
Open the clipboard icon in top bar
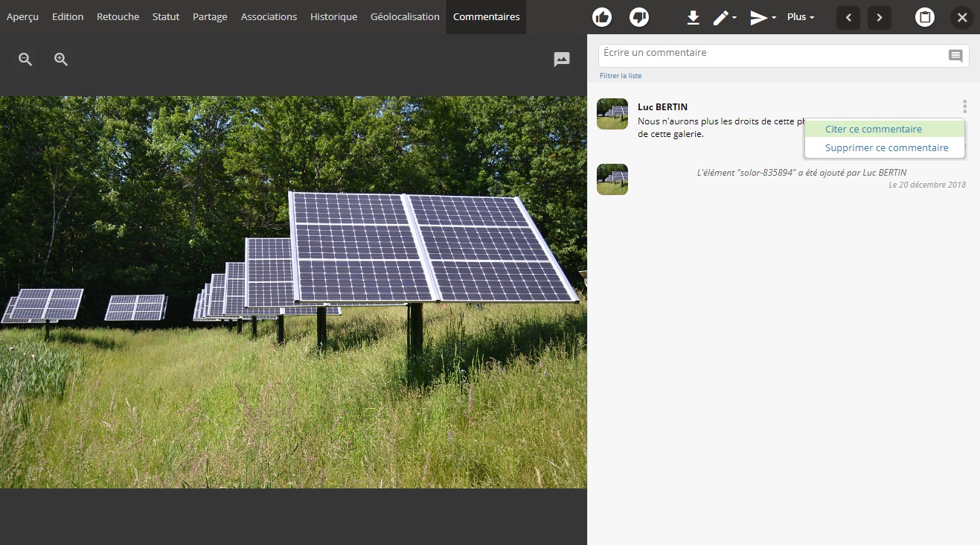point(925,17)
